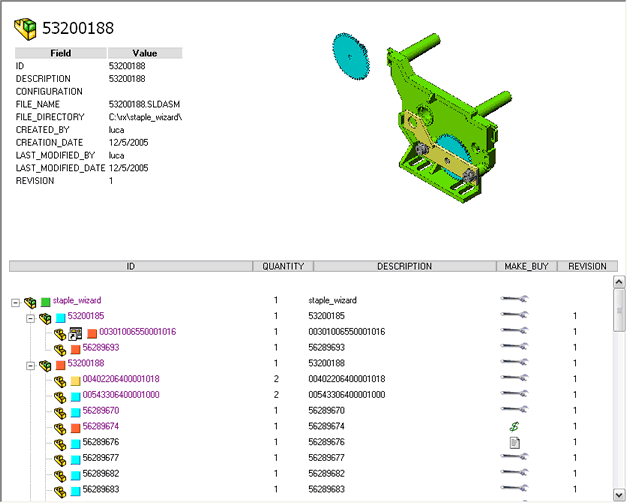This screenshot has height=503, width=627.
Task: Collapse the 53200185 subassembly node
Action: 31,319
